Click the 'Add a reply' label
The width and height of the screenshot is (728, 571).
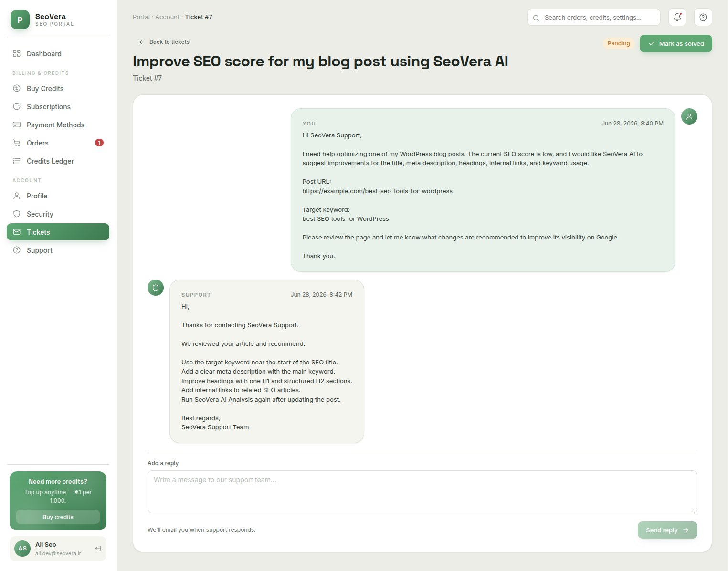tap(163, 463)
